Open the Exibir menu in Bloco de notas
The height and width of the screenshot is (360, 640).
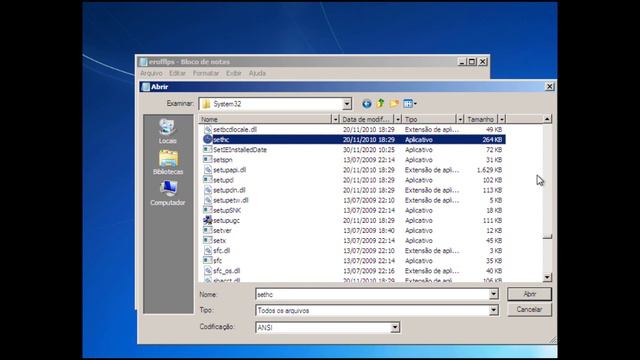coord(234,73)
